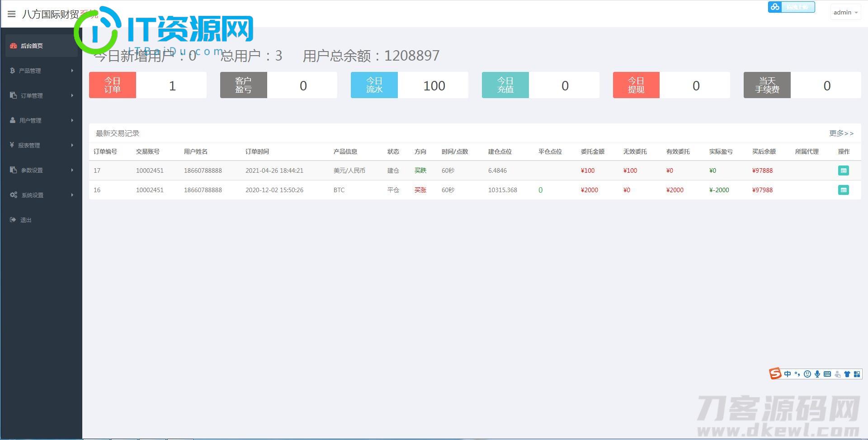Click the 买跌 direction cell
The width and height of the screenshot is (868, 440).
coord(420,170)
